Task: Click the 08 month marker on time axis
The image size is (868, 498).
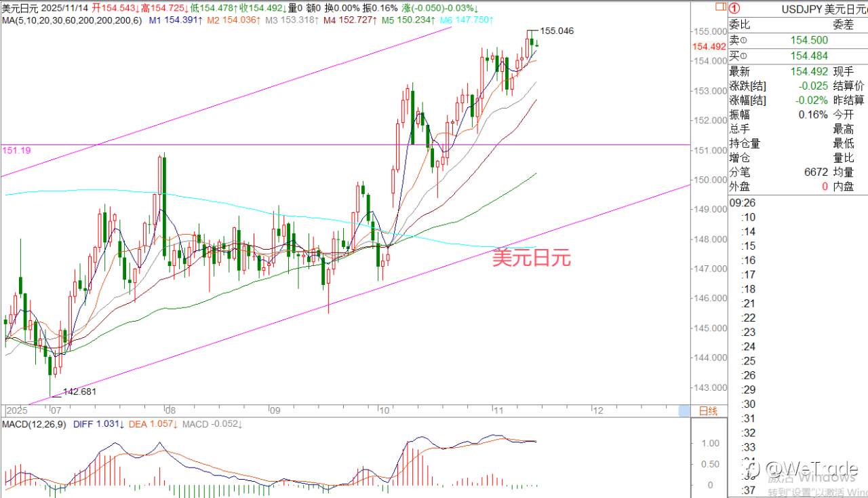Action: click(x=172, y=410)
